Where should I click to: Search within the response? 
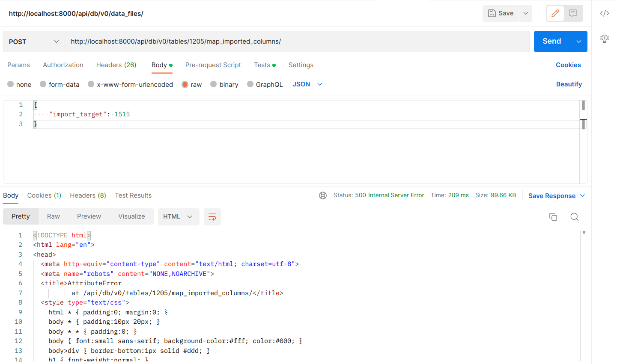[x=574, y=217]
